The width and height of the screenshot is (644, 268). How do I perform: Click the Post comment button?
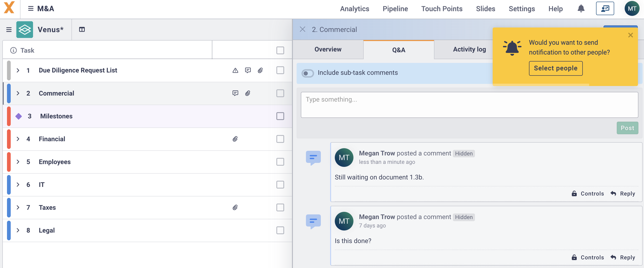[627, 128]
